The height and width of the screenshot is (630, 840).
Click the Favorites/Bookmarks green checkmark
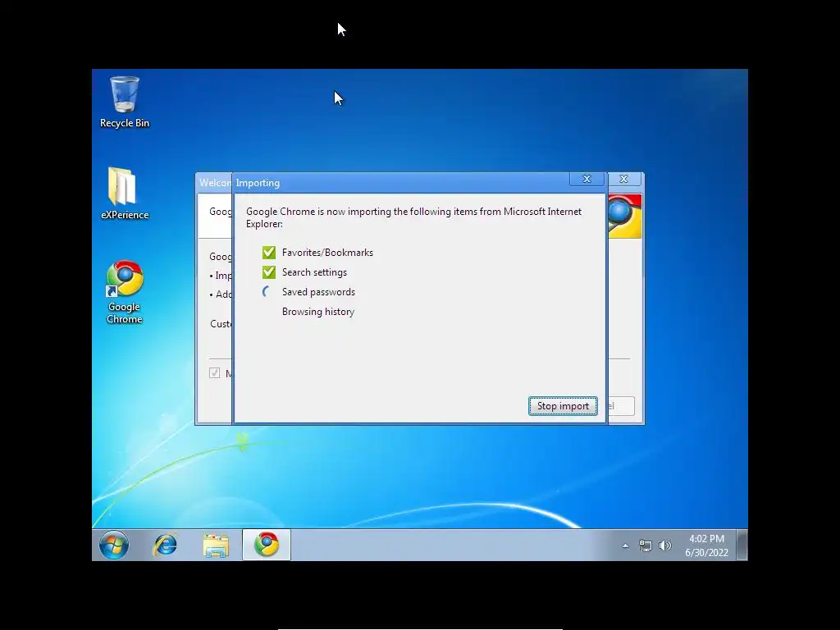pos(269,253)
